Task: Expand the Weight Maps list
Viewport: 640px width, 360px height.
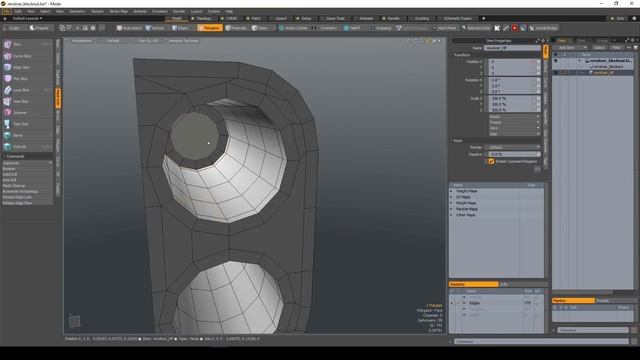Action: (452, 191)
